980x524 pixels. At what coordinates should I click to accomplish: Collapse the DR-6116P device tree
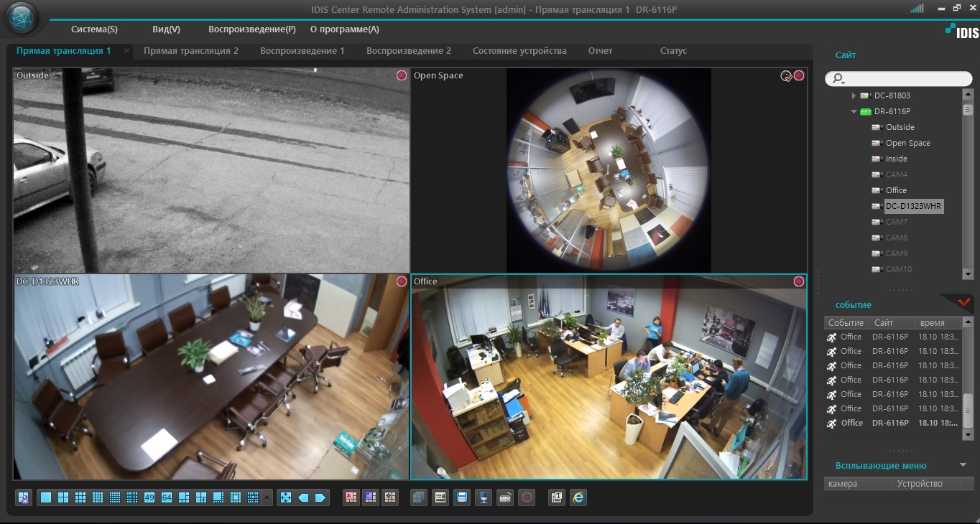854,111
